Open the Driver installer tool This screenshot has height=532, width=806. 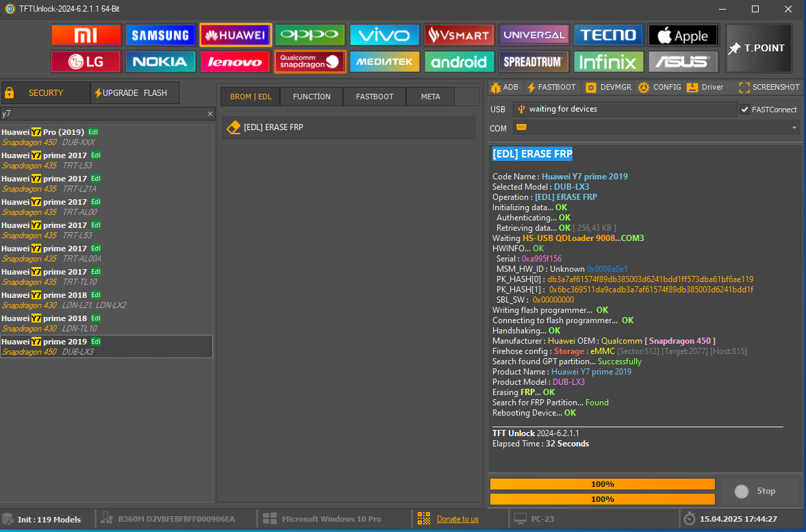pyautogui.click(x=705, y=88)
